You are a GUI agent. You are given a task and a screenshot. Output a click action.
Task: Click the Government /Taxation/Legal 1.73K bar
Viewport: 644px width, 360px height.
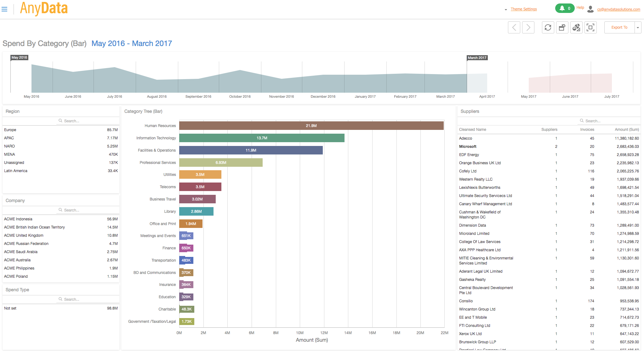coord(187,322)
